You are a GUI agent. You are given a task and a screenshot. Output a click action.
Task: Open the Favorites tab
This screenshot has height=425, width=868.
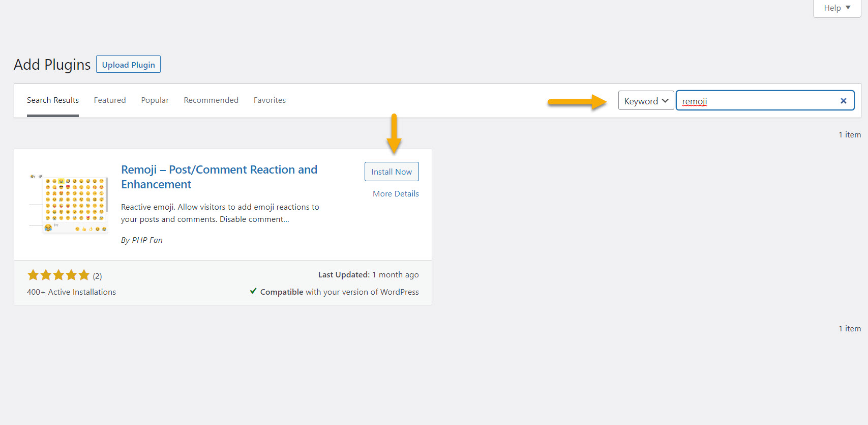(x=270, y=100)
